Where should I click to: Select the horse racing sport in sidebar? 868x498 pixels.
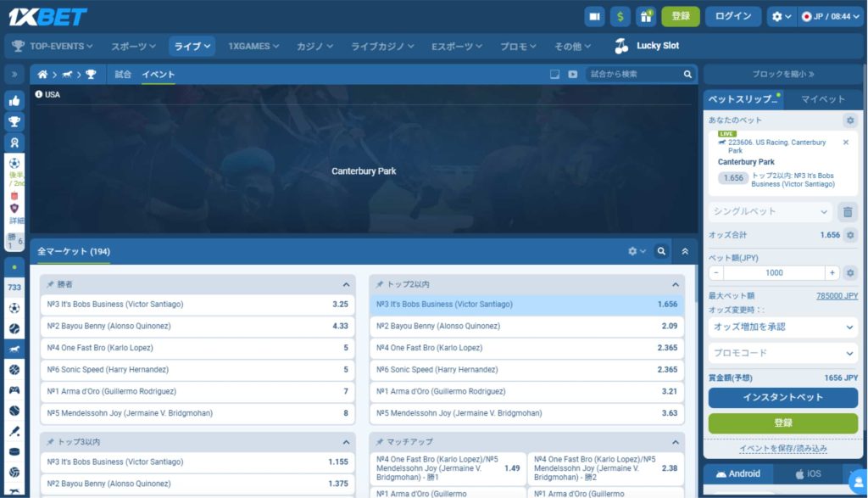click(14, 349)
